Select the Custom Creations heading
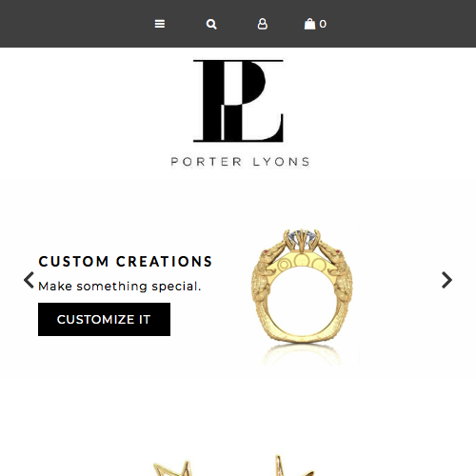This screenshot has height=476, width=476. tap(126, 262)
